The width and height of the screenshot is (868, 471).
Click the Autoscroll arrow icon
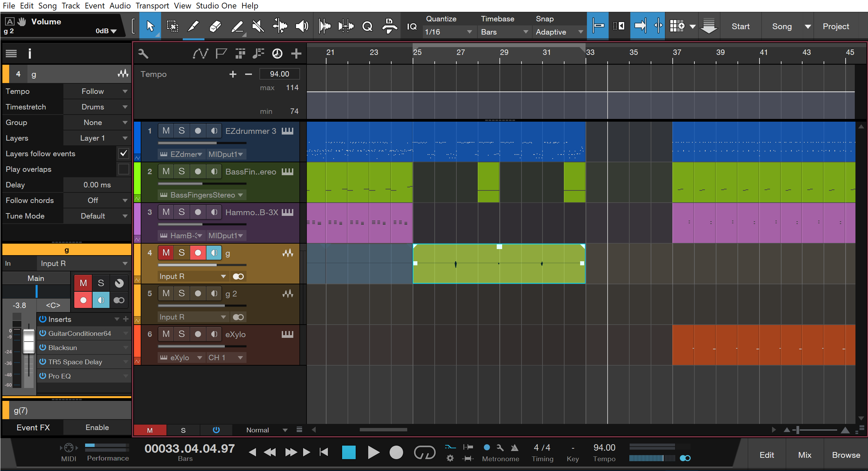pyautogui.click(x=640, y=26)
